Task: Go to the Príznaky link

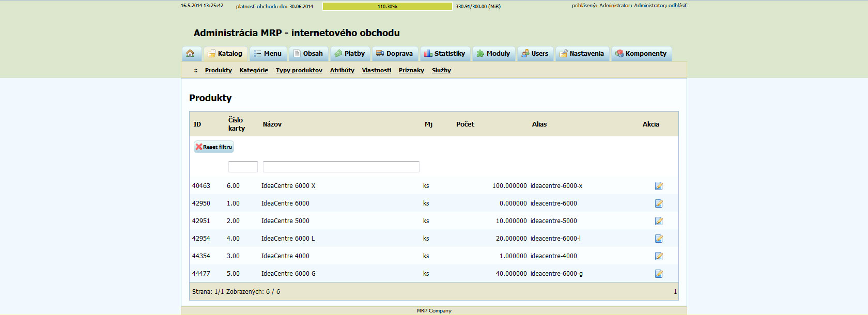Action: pyautogui.click(x=411, y=70)
